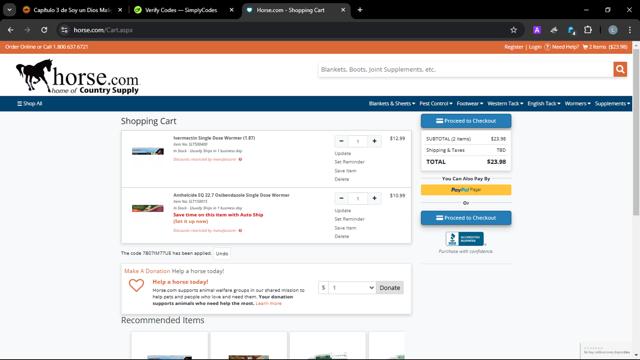Reload the page with the refresh icon
This screenshot has width=640, height=360.
click(44, 30)
